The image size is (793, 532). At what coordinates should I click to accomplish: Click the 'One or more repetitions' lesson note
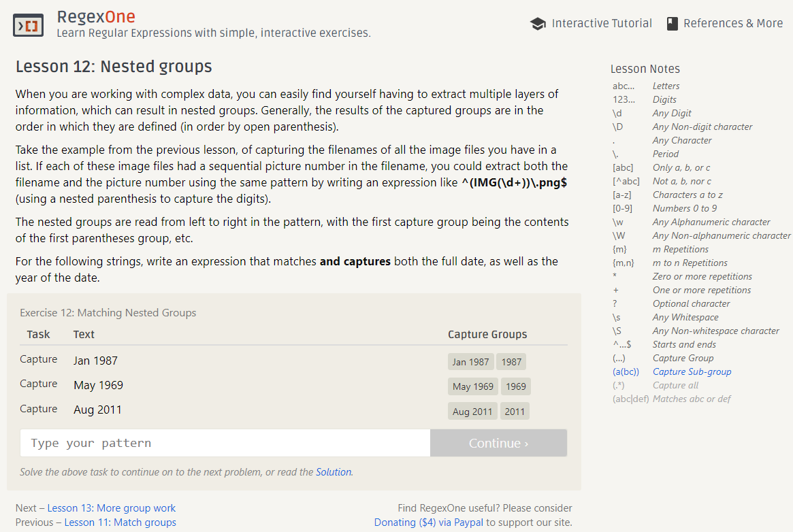click(x=702, y=290)
